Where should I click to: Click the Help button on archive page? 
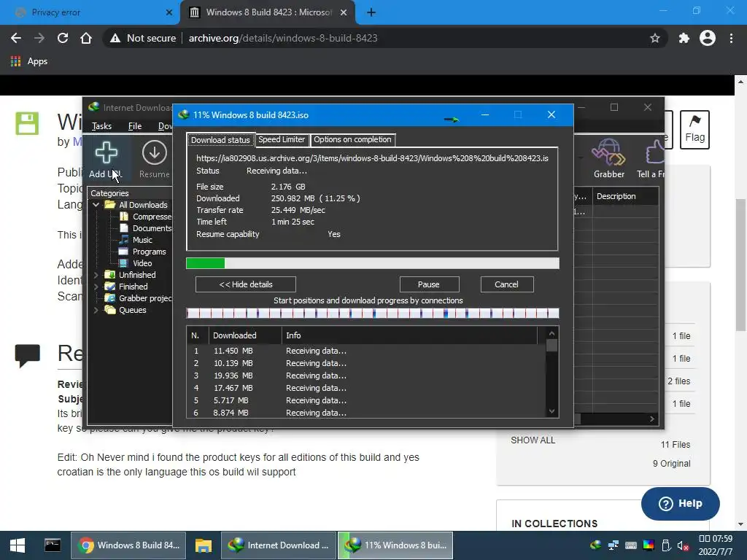681,503
